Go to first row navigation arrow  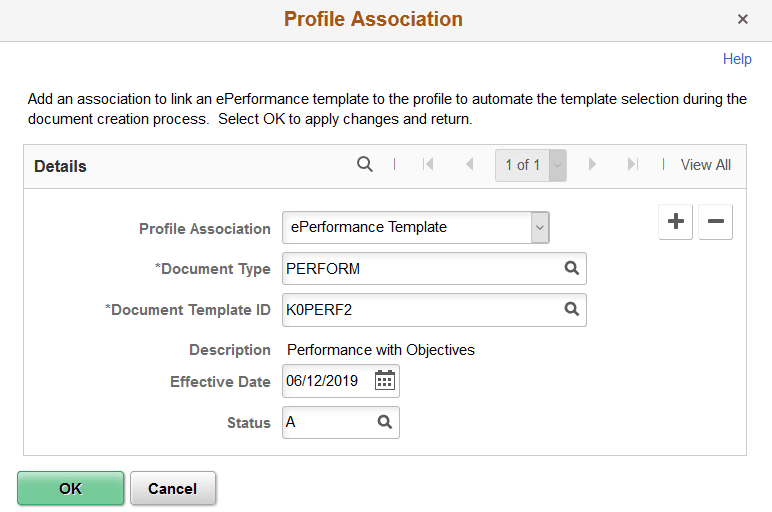pyautogui.click(x=428, y=165)
